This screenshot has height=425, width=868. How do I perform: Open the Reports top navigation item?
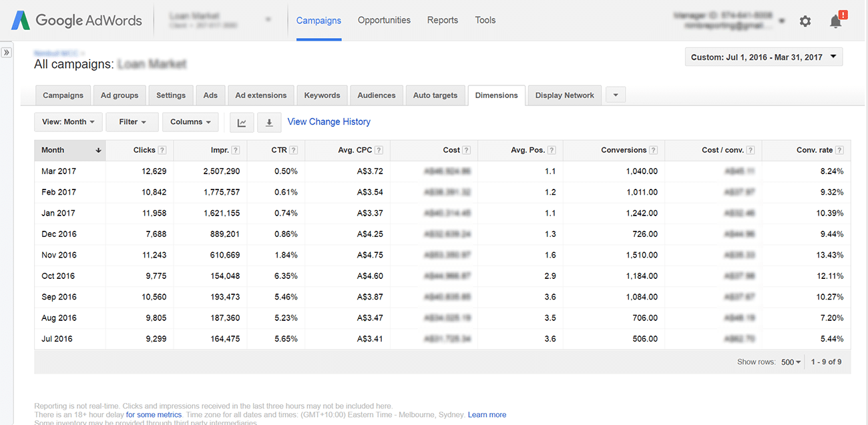[443, 20]
